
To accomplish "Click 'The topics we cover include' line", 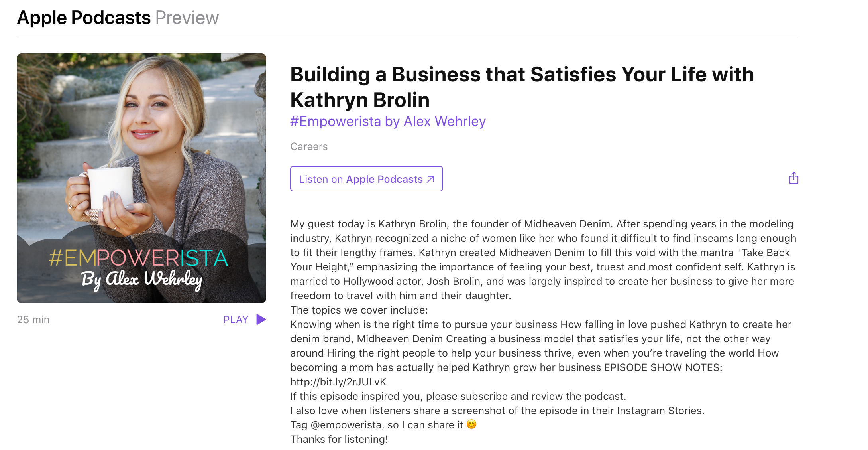I will 359,310.
